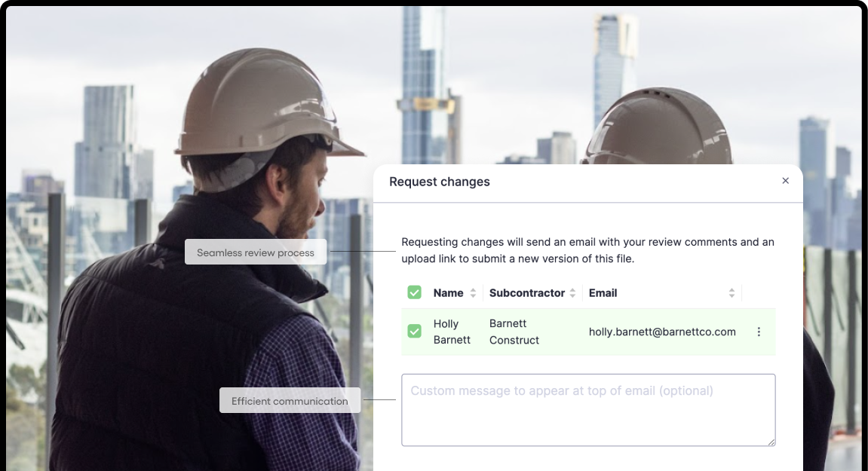Screen dimensions: 868x471
Task: Select the email holly.barnett@barnettco.com
Action: pyautogui.click(x=662, y=332)
